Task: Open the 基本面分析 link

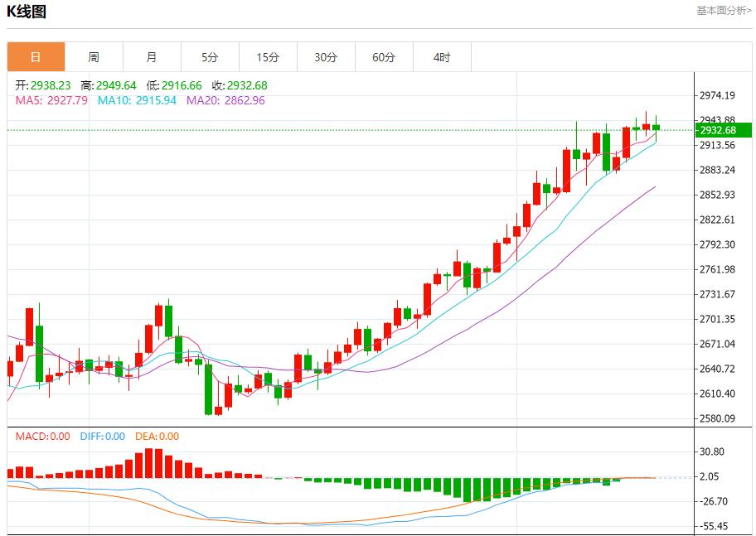Action: [x=724, y=11]
